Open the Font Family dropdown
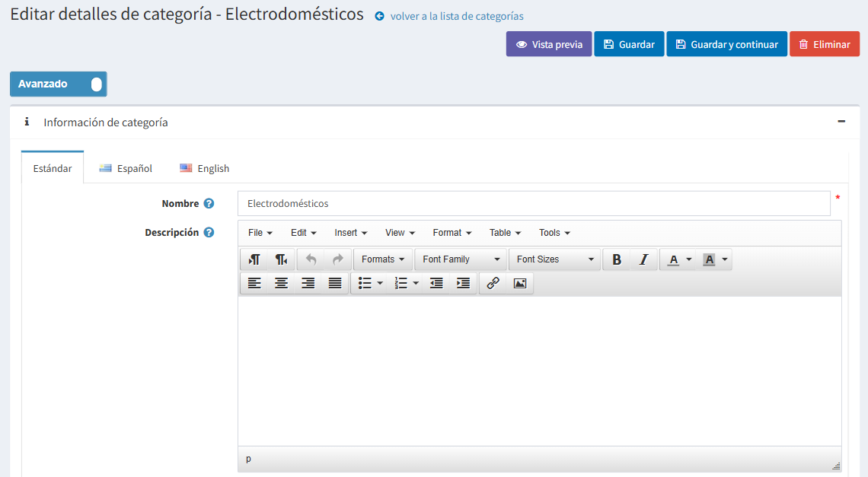This screenshot has height=477, width=868. [461, 259]
